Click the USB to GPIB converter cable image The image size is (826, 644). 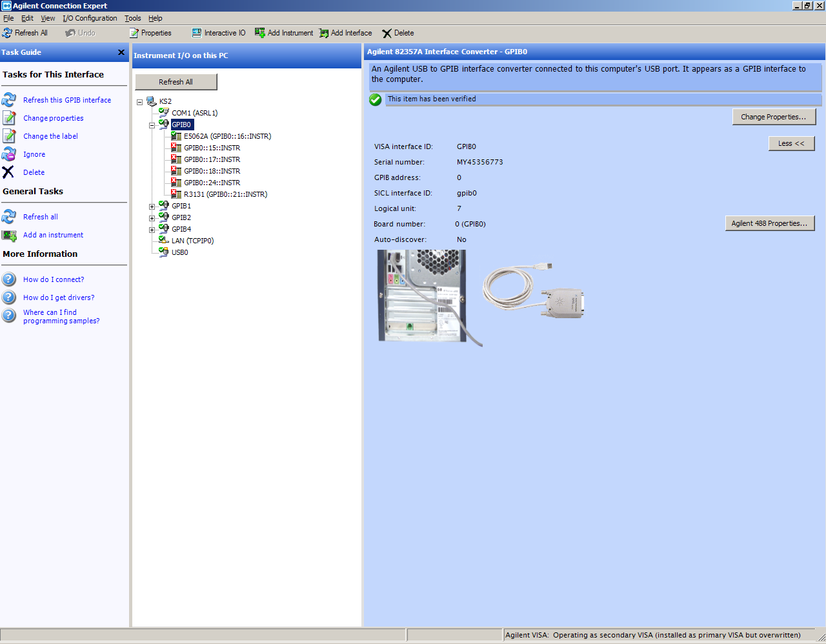pos(534,290)
